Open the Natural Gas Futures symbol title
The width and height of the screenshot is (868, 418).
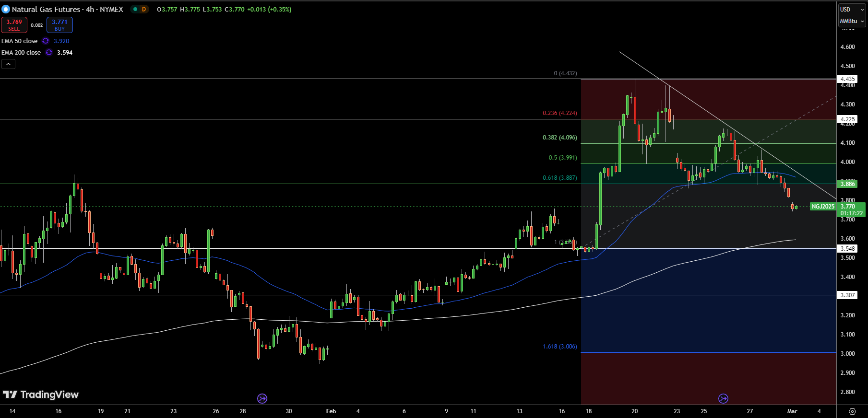[x=67, y=9]
